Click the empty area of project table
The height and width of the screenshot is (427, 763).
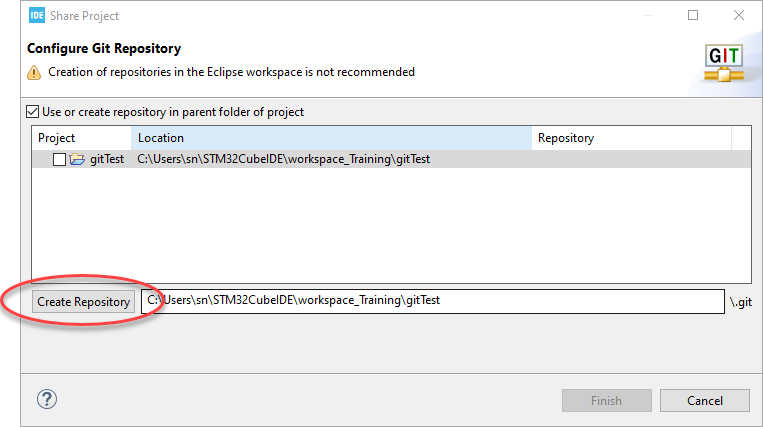(x=391, y=225)
